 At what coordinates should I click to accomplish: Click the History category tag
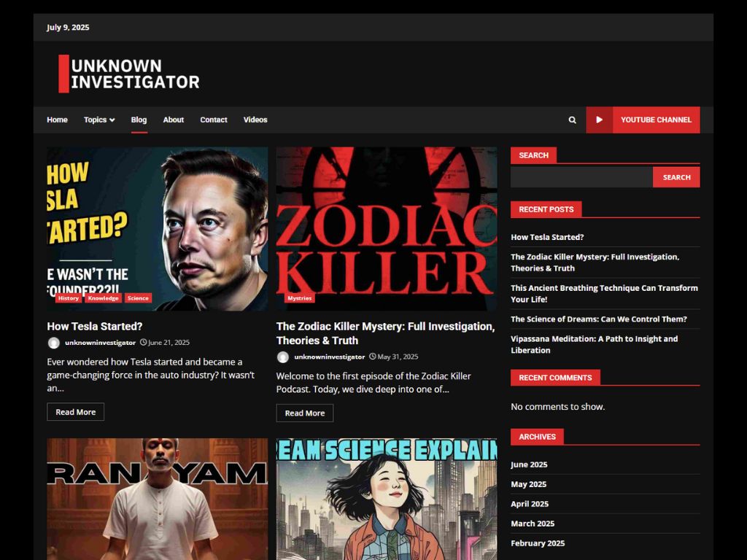pyautogui.click(x=69, y=298)
